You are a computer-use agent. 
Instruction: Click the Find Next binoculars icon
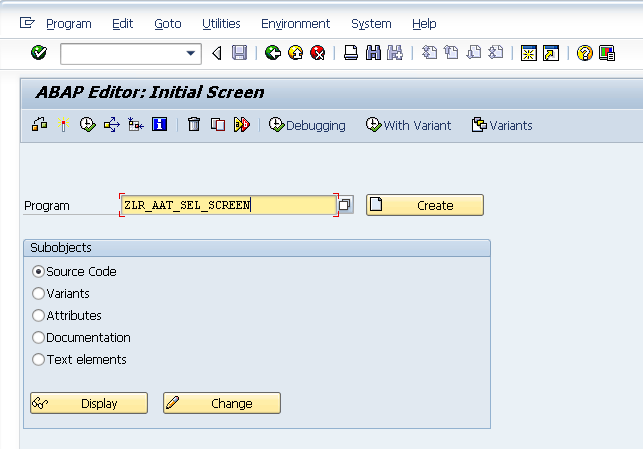pos(395,53)
